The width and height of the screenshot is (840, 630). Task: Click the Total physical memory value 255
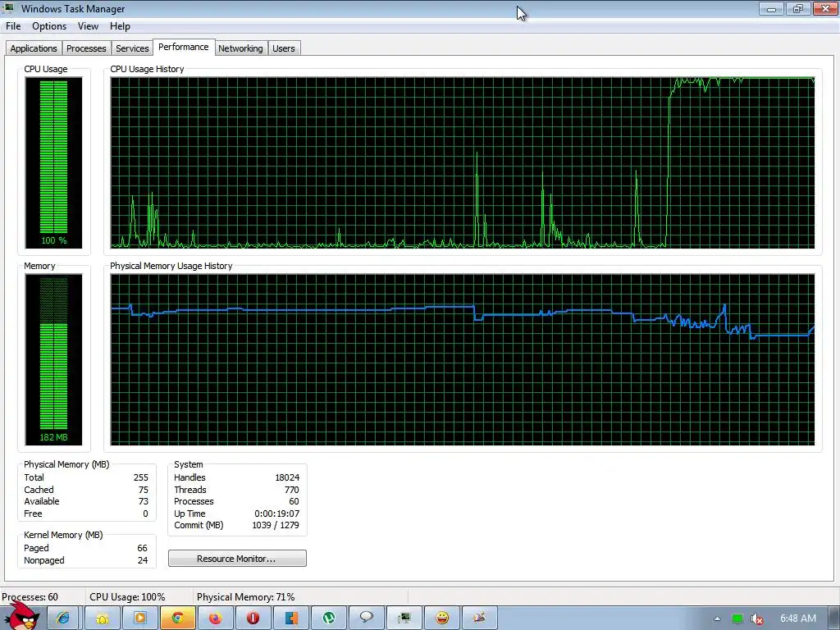[141, 477]
